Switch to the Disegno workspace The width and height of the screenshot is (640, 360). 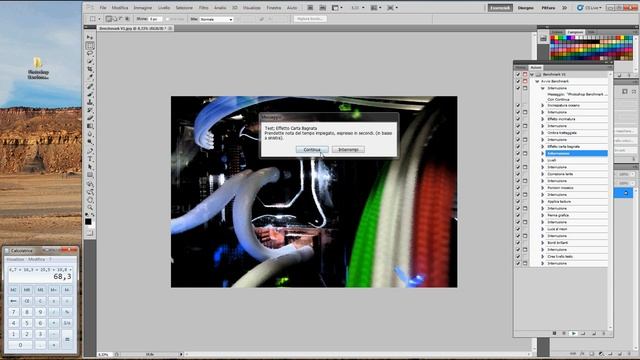coord(525,8)
